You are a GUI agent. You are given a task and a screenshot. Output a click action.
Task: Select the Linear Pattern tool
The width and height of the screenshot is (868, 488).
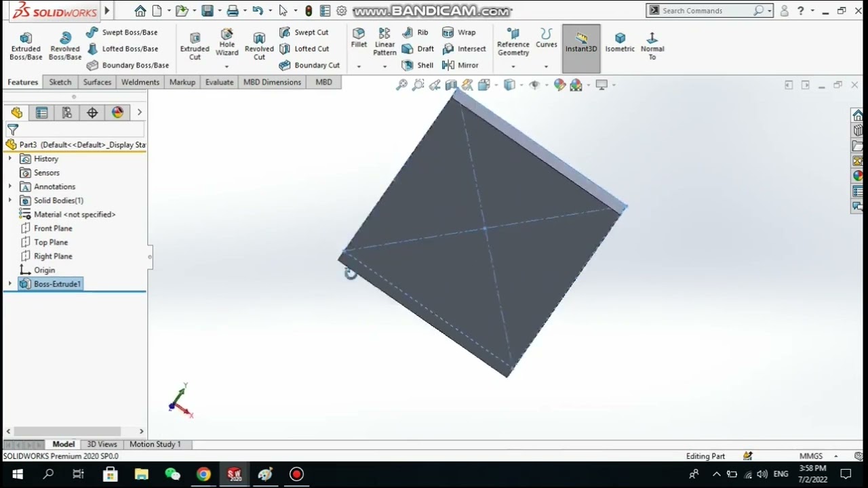[384, 42]
